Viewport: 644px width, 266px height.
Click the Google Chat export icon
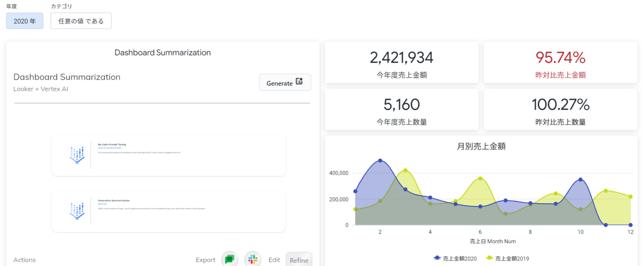click(x=230, y=259)
